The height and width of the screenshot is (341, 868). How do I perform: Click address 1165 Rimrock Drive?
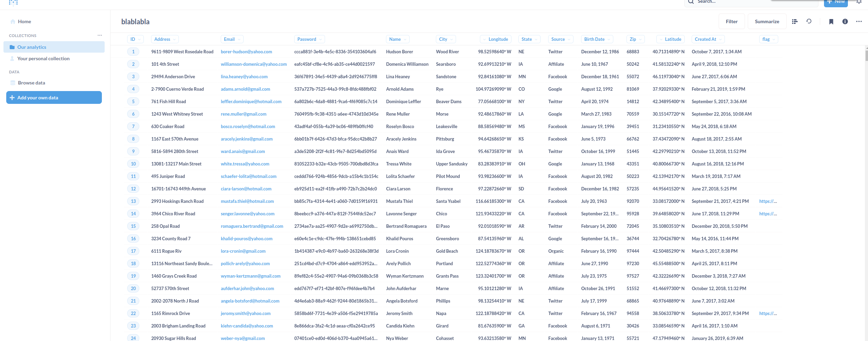[170, 313]
